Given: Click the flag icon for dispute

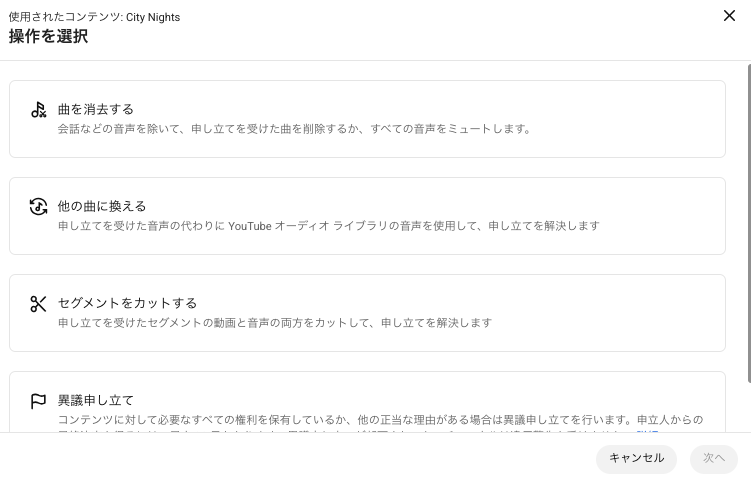Looking at the screenshot, I should point(38,401).
